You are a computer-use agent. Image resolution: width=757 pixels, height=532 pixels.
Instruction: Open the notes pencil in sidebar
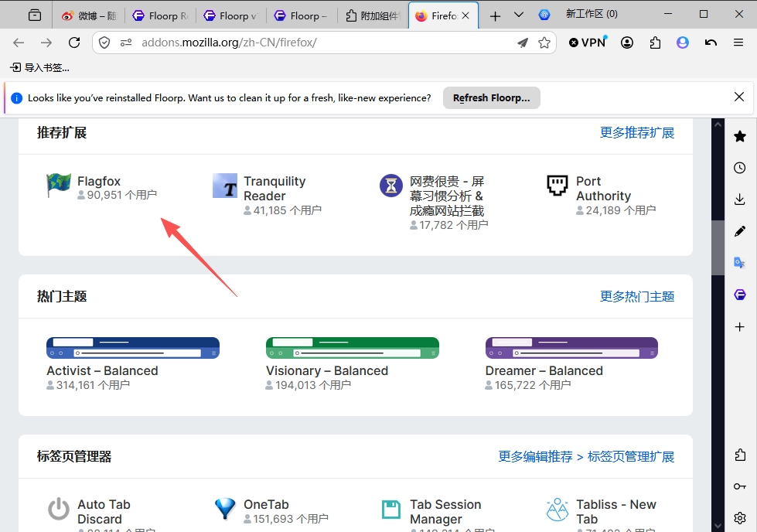pyautogui.click(x=740, y=231)
